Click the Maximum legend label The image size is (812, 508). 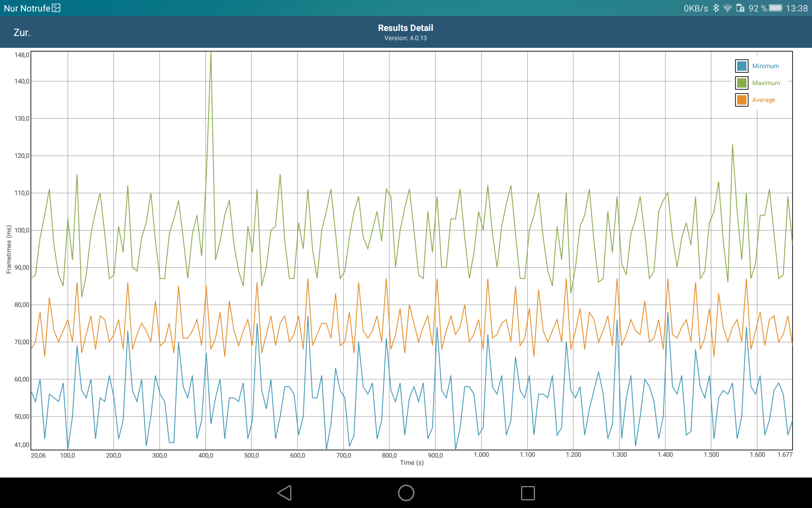(766, 83)
